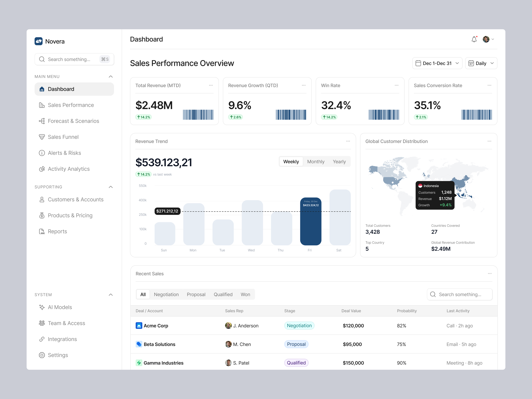Screen dimensions: 532x399
Task: Open the Daily frequency dropdown
Action: 481,63
